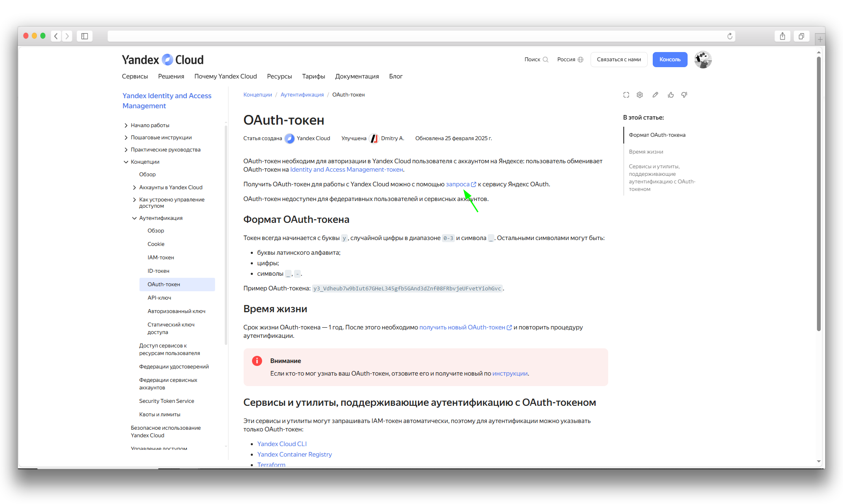Open Yandex Identity and Access Management
Viewport: 843px width, 504px height.
tap(167, 101)
